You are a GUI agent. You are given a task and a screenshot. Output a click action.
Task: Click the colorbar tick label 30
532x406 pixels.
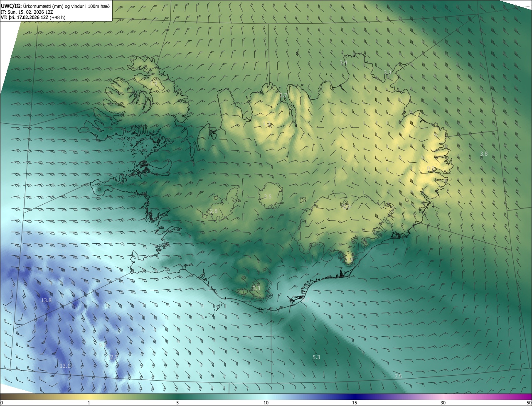click(x=443, y=403)
